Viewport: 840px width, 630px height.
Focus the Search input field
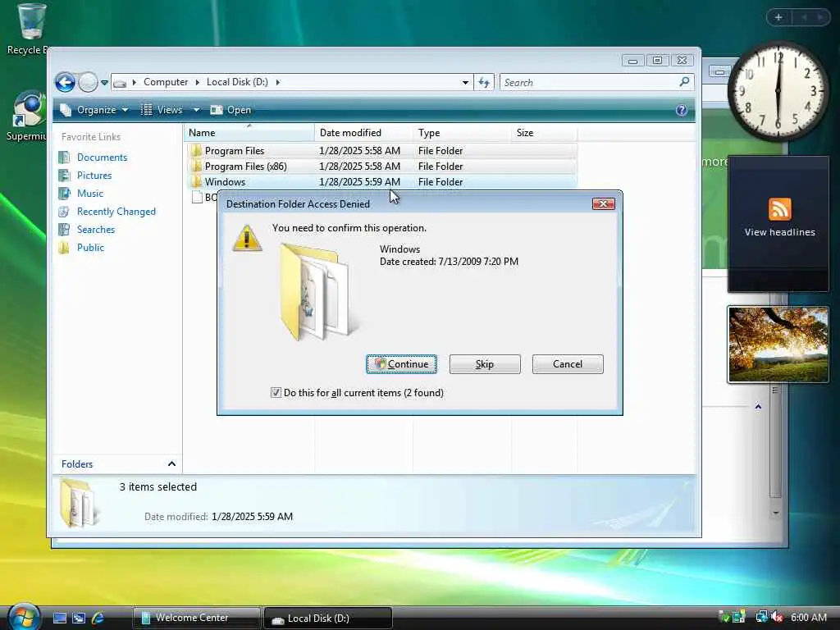(x=589, y=83)
